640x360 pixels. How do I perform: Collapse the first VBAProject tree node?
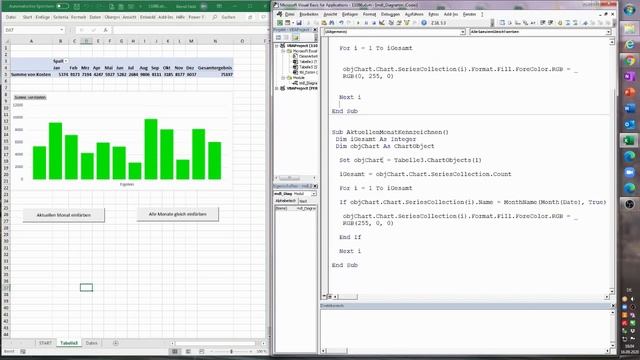pyautogui.click(x=277, y=46)
